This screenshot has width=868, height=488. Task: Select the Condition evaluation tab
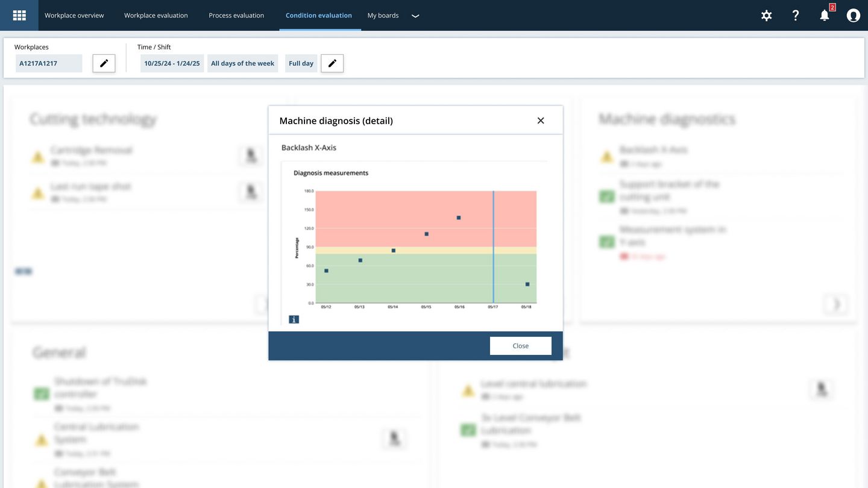coord(318,16)
